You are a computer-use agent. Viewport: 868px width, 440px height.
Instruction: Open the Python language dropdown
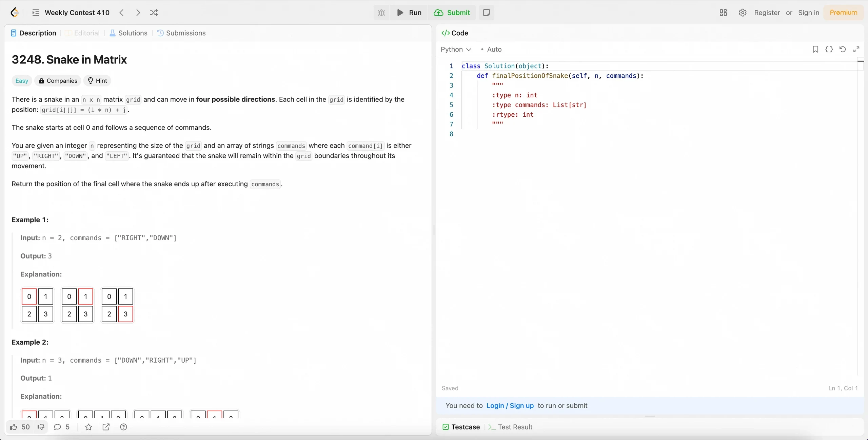click(x=456, y=49)
